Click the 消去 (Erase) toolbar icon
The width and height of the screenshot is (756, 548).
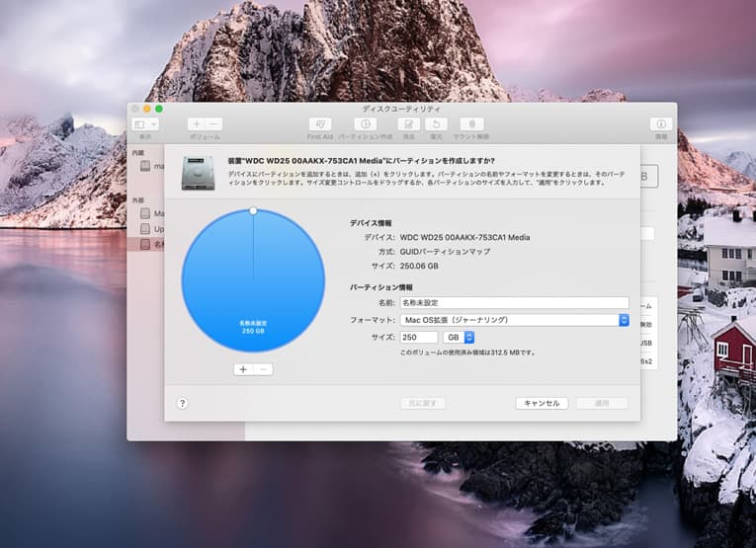(x=408, y=124)
